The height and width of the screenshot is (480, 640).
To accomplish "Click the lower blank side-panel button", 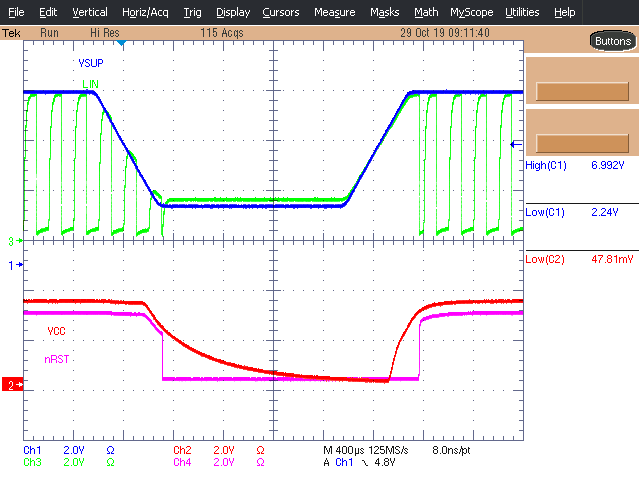I will 582,143.
